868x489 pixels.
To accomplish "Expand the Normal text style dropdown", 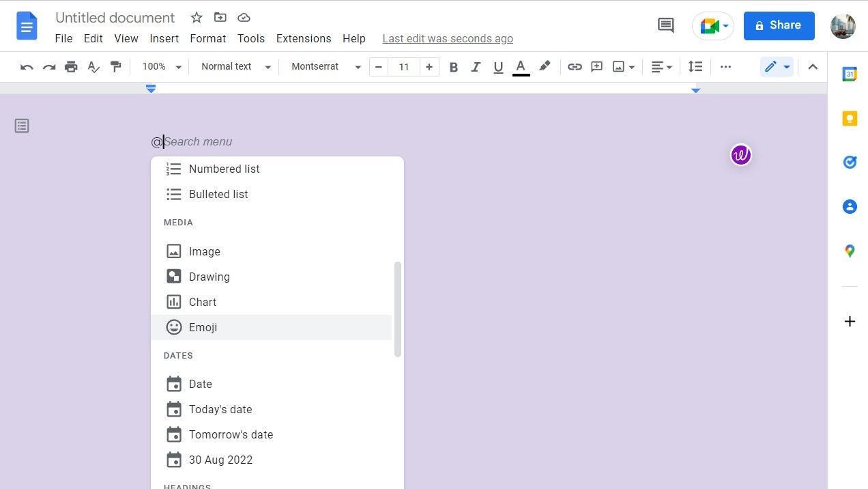I will click(x=234, y=66).
